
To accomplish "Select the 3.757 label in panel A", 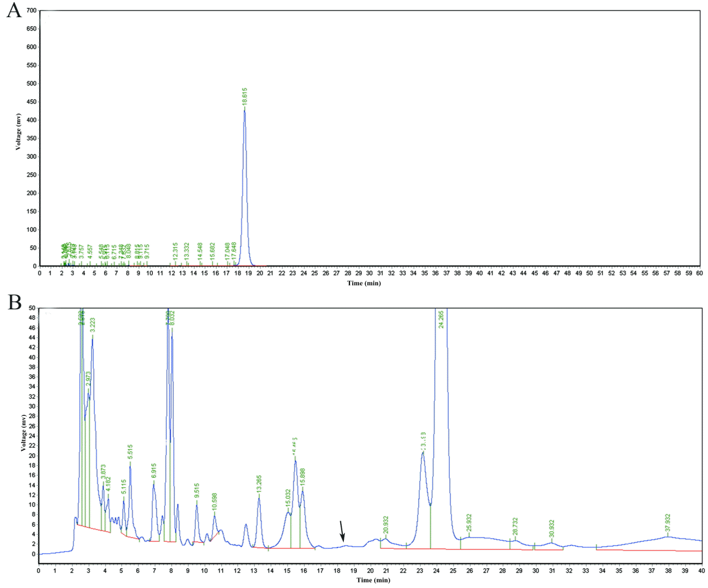I will click(81, 253).
